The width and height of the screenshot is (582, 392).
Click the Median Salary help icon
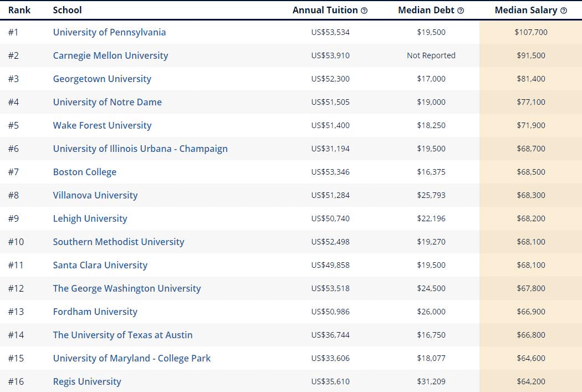point(564,11)
